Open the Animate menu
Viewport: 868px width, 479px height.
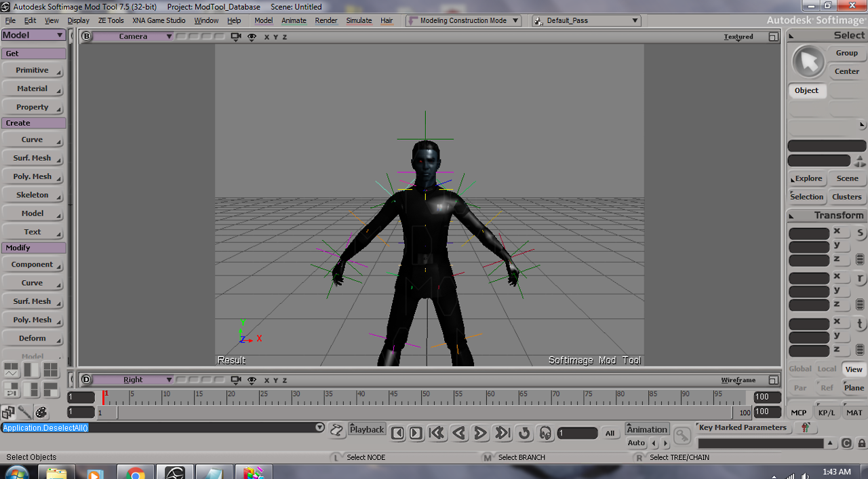click(x=294, y=20)
